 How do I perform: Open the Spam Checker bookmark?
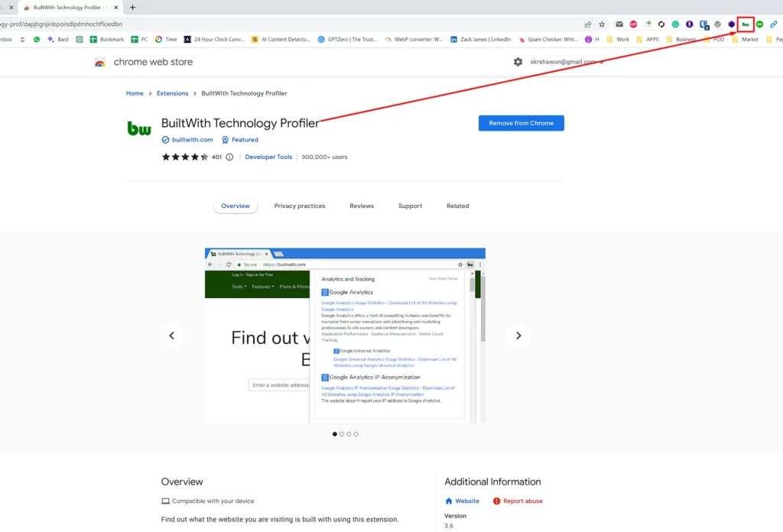pyautogui.click(x=547, y=39)
